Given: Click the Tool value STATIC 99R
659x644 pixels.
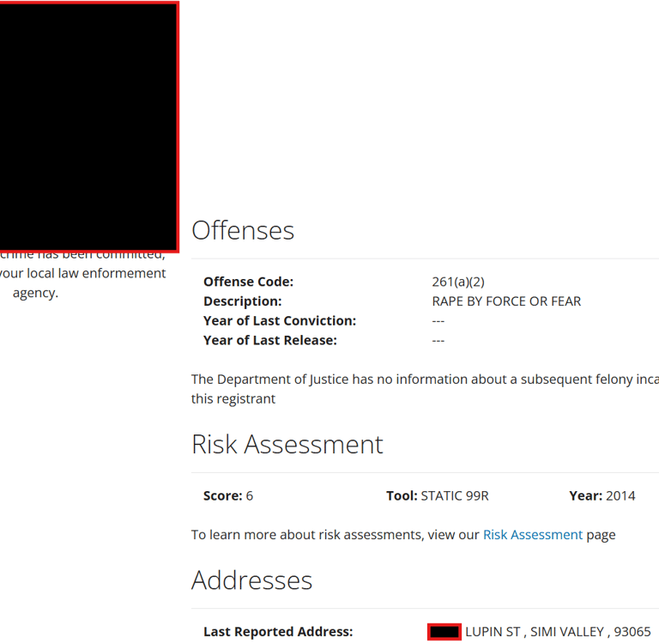Looking at the screenshot, I should tap(455, 496).
